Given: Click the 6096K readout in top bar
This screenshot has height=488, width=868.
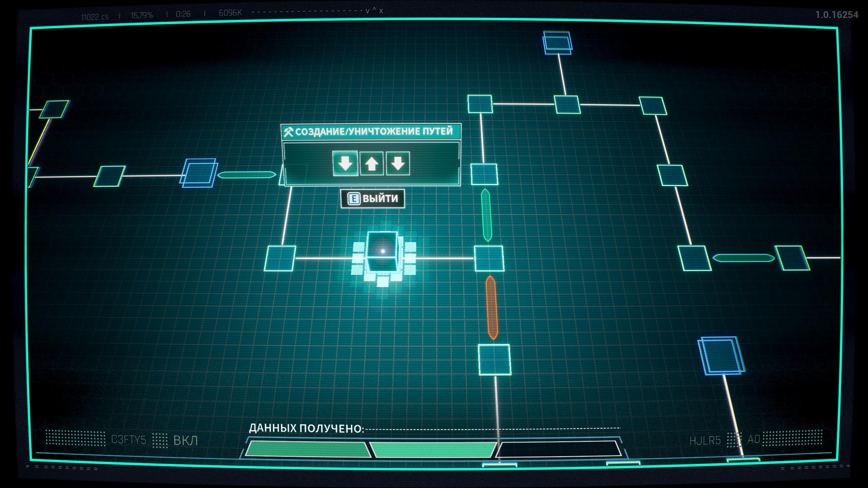Looking at the screenshot, I should (230, 13).
